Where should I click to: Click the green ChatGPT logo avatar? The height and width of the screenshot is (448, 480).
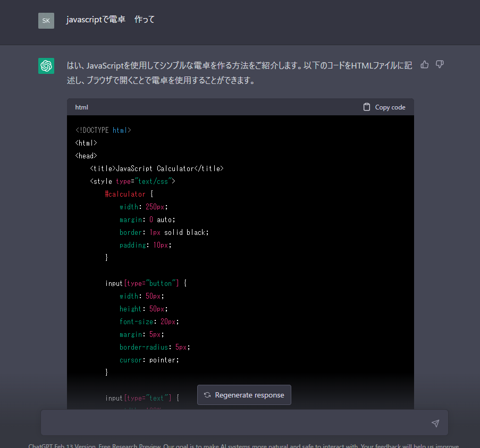click(x=46, y=66)
